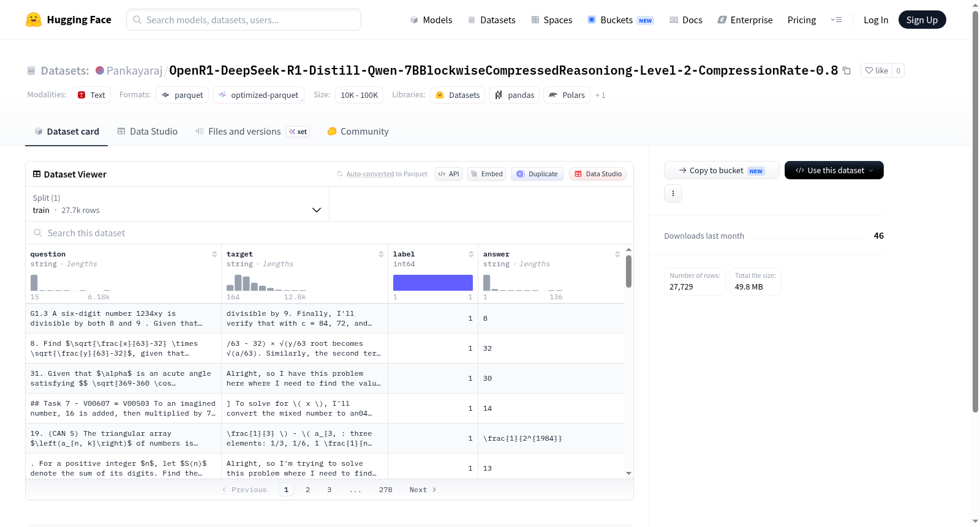
Task: Go to page 3 of results
Action: click(329, 490)
